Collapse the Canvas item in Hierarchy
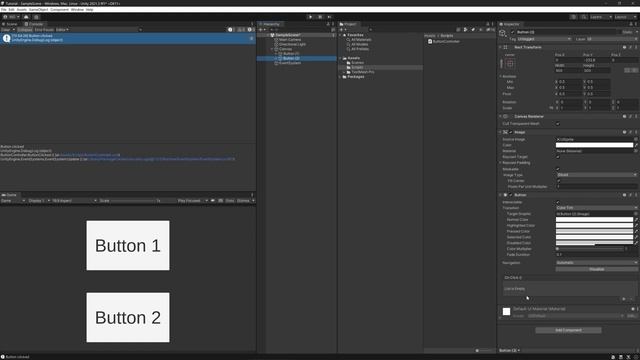 click(x=272, y=49)
